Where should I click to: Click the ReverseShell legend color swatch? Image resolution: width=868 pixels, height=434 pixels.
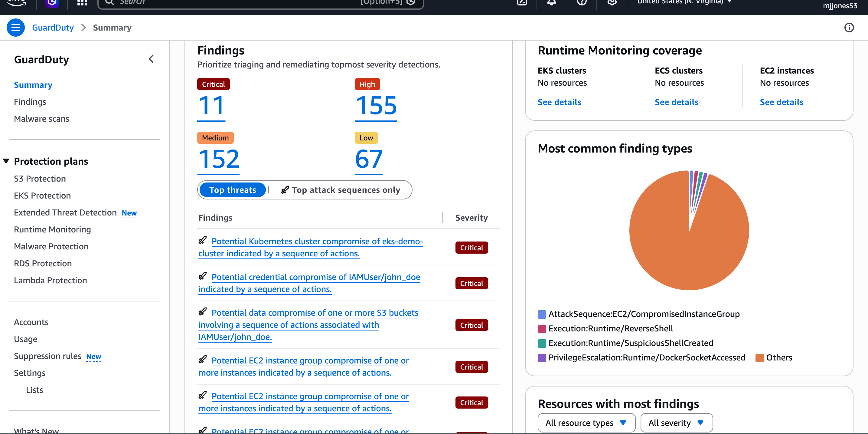pyautogui.click(x=542, y=329)
